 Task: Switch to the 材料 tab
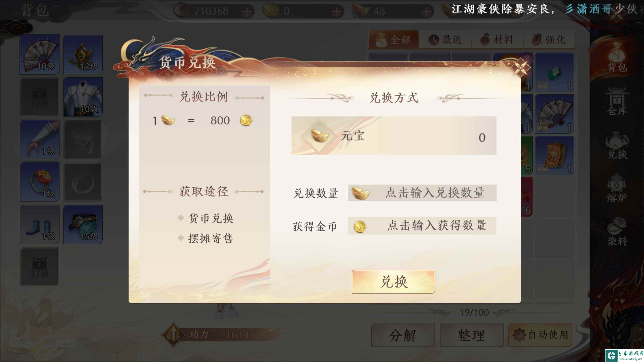click(497, 39)
